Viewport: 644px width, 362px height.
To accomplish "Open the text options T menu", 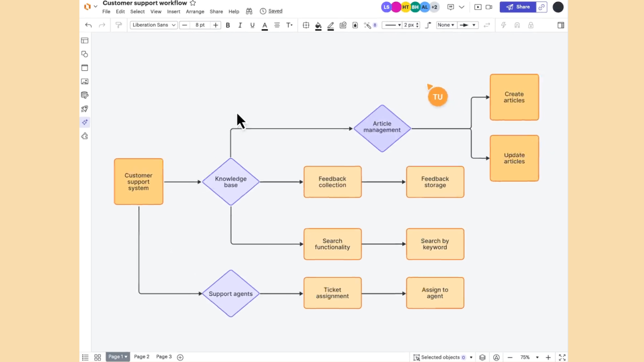I will (289, 25).
